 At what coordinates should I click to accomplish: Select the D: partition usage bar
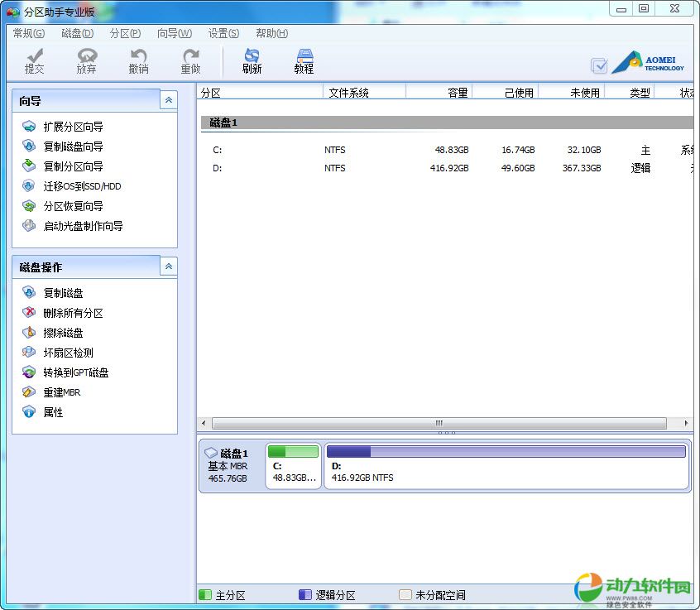(506, 452)
